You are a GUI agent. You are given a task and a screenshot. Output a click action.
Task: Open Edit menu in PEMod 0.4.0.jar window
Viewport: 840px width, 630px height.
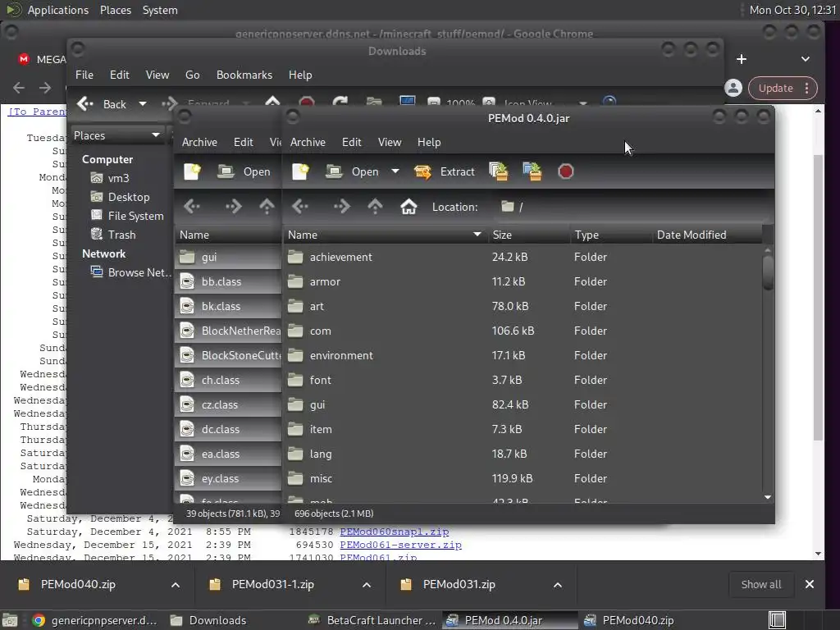tap(351, 142)
